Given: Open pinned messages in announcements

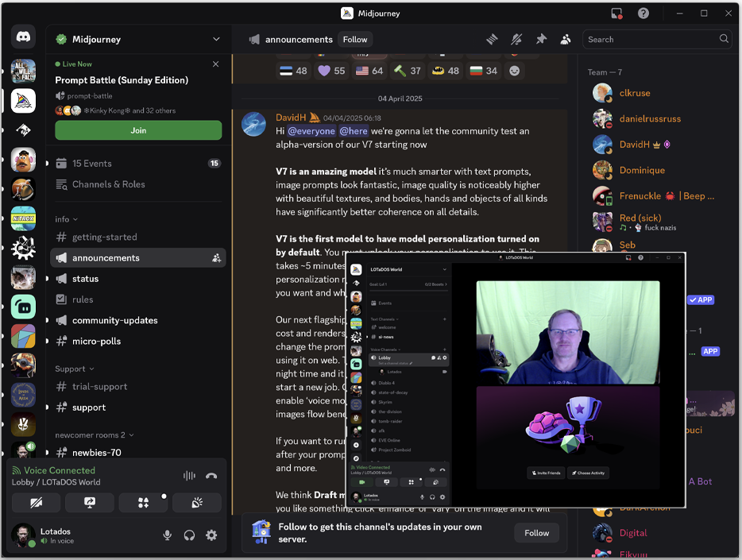Looking at the screenshot, I should pos(541,39).
